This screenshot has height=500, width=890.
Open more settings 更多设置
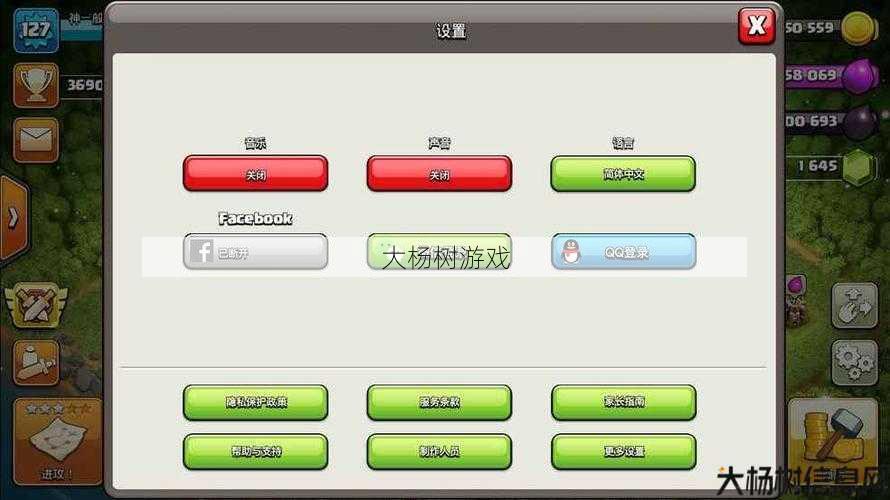(x=623, y=452)
